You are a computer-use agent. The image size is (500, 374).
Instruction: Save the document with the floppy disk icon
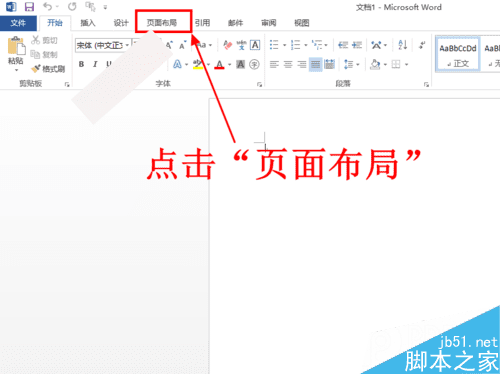point(29,7)
